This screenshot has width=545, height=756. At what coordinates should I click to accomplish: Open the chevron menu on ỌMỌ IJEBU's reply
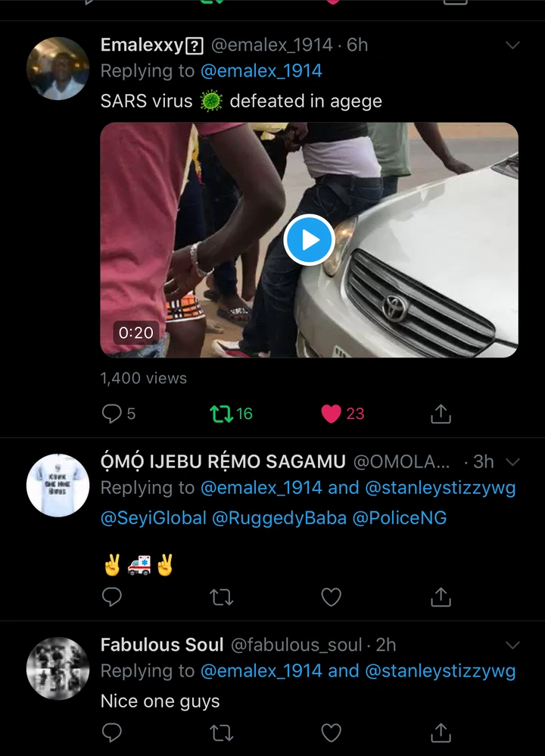coord(512,462)
